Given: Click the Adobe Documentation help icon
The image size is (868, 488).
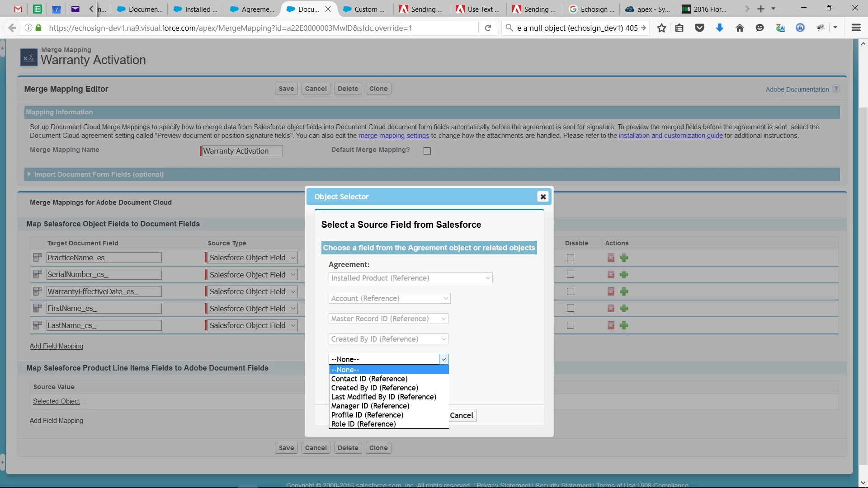Looking at the screenshot, I should click(836, 89).
